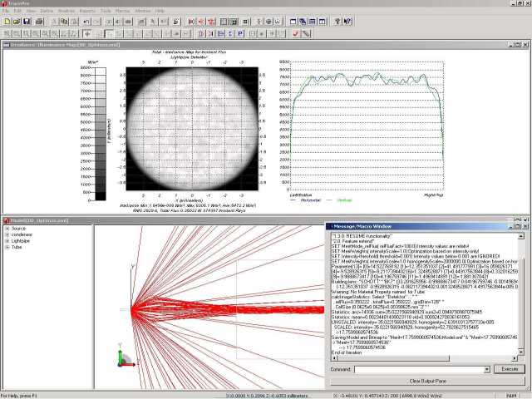
Task: Open the Edit menu
Action: [x=17, y=11]
